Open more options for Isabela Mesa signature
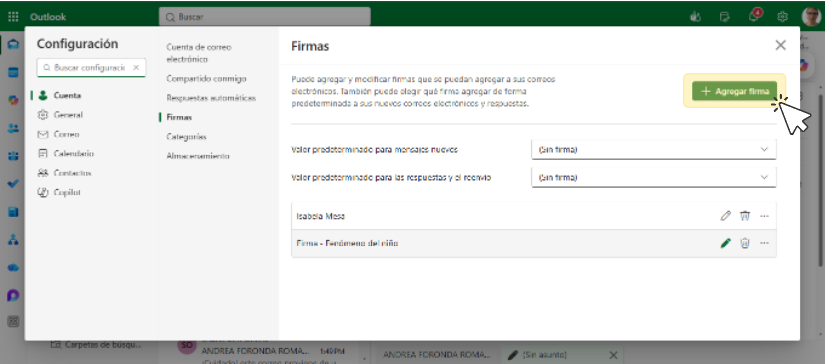The image size is (825, 364). pos(764,216)
